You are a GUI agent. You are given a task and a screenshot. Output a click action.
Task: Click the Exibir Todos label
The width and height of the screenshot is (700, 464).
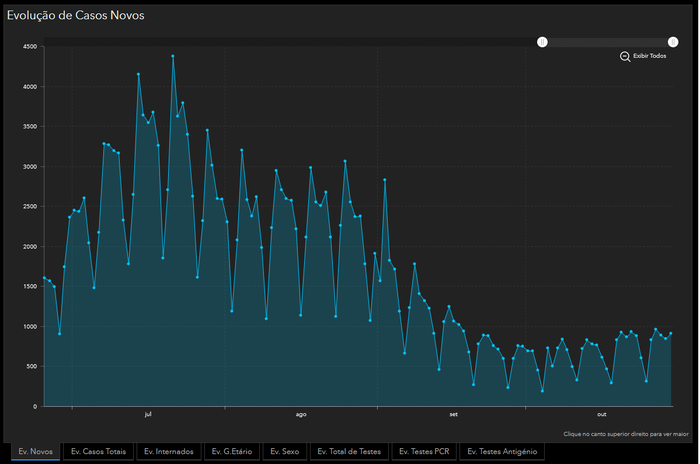point(649,56)
